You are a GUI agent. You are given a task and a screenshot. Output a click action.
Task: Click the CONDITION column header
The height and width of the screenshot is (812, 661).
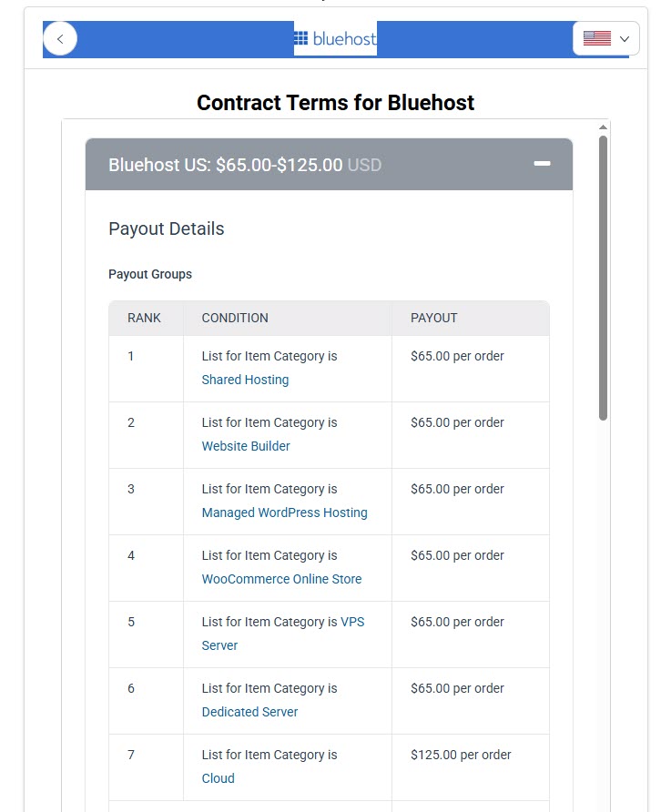coord(235,318)
